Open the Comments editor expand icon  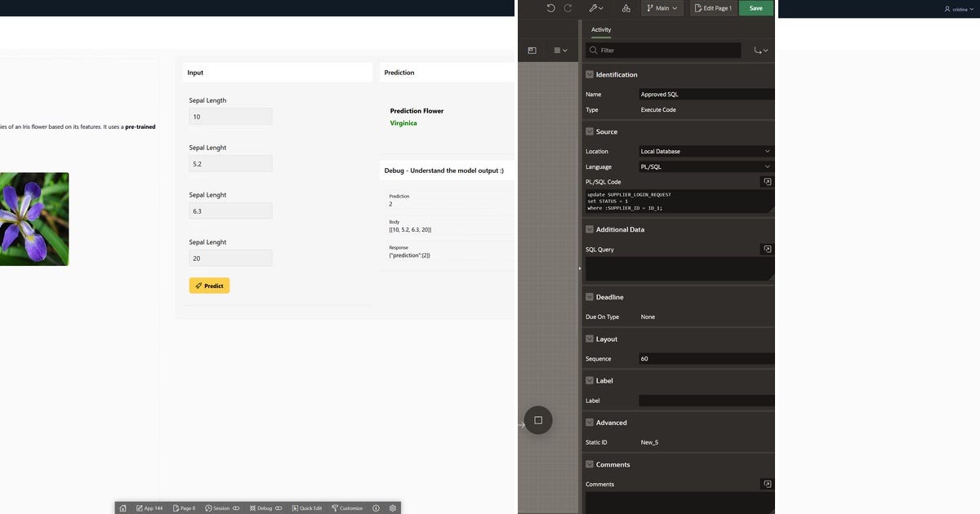click(x=766, y=483)
